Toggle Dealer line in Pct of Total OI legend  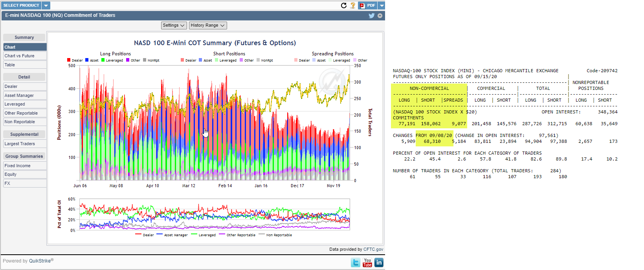click(x=145, y=235)
